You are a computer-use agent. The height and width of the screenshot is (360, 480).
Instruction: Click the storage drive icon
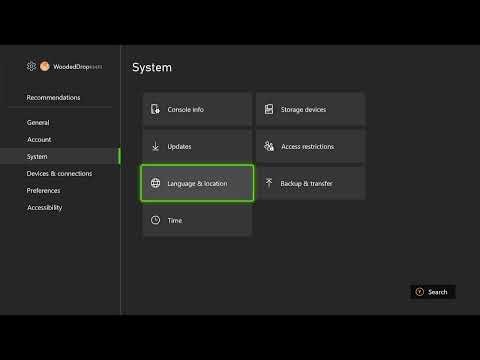269,109
